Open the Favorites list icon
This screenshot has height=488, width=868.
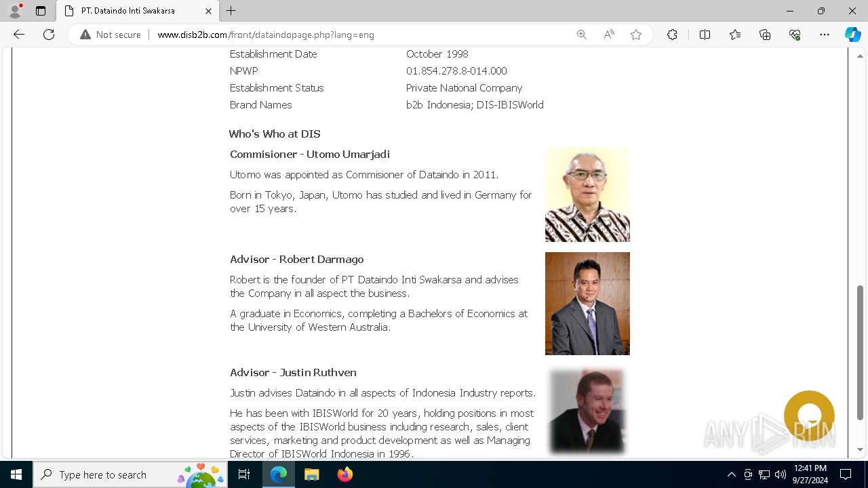pos(735,35)
